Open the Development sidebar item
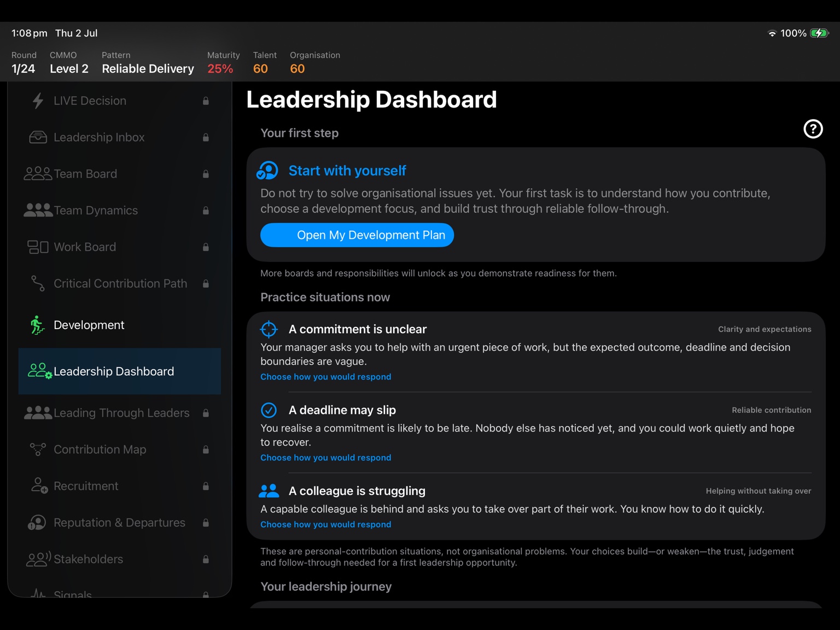The height and width of the screenshot is (630, 840). coord(120,325)
